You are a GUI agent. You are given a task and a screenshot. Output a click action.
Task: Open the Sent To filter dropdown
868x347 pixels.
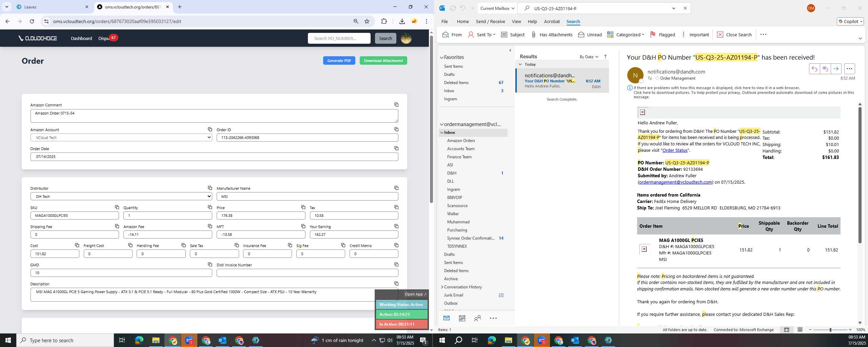pos(481,35)
